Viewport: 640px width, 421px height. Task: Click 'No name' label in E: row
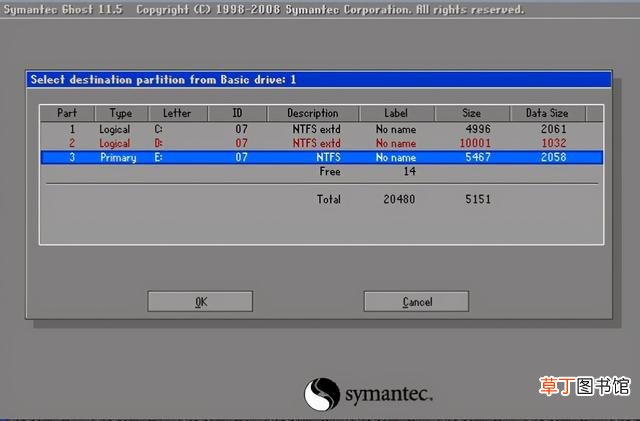pyautogui.click(x=396, y=157)
